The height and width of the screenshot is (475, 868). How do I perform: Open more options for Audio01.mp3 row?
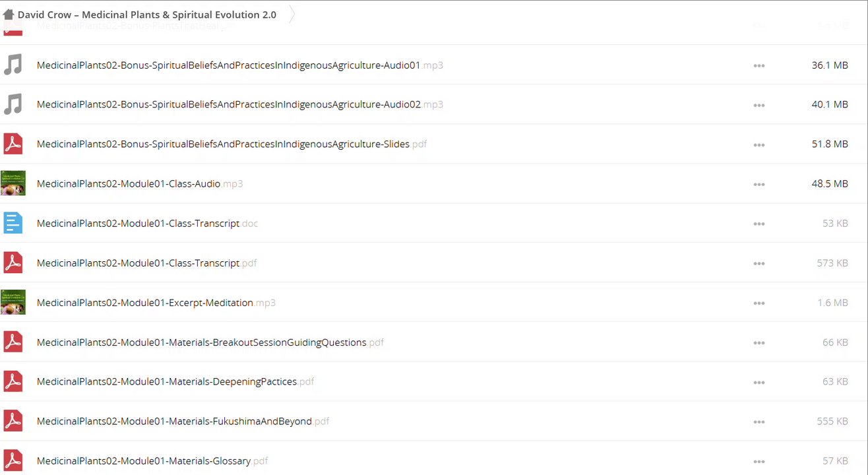pos(759,65)
